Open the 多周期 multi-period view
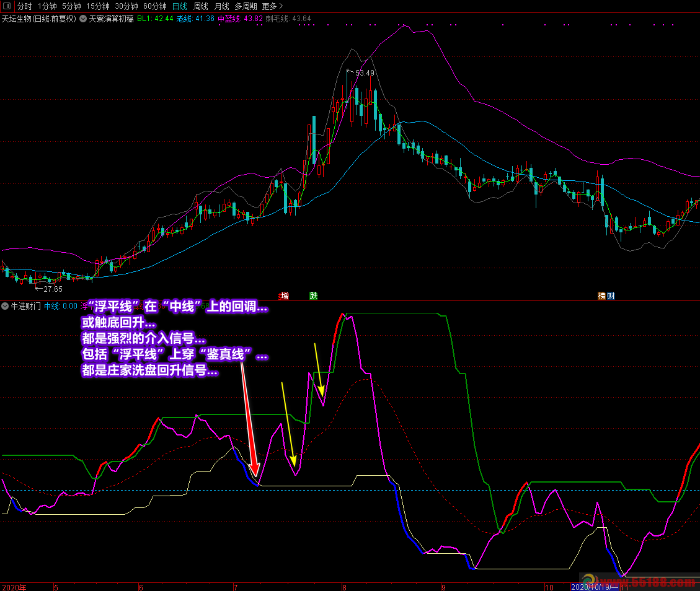700x591 pixels. pyautogui.click(x=246, y=6)
